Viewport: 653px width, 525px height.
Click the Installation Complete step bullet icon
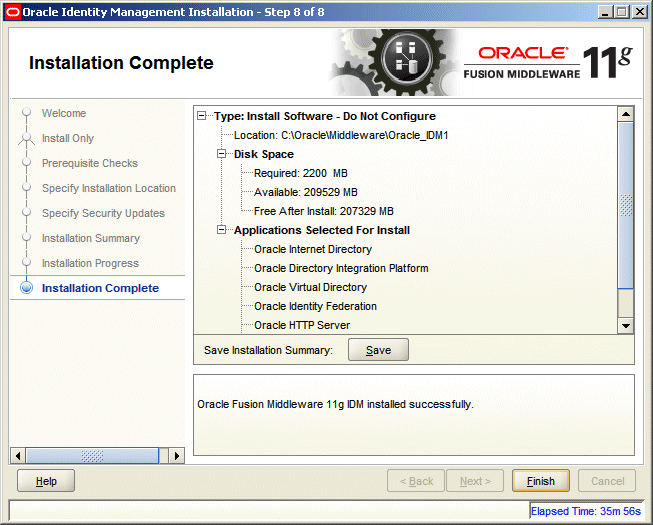pos(26,288)
